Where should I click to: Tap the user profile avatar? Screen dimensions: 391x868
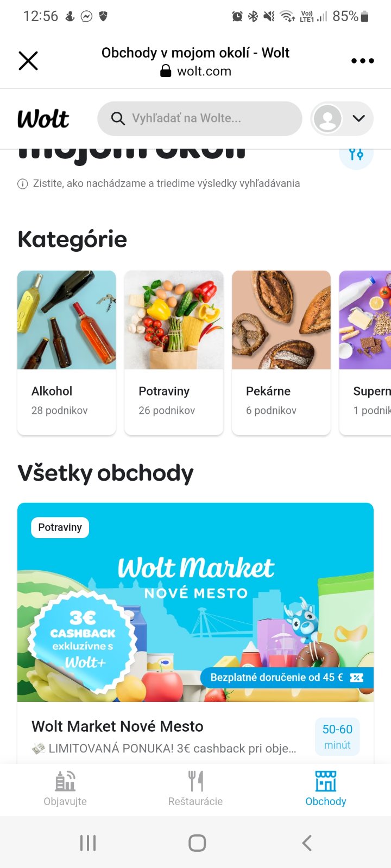point(328,118)
